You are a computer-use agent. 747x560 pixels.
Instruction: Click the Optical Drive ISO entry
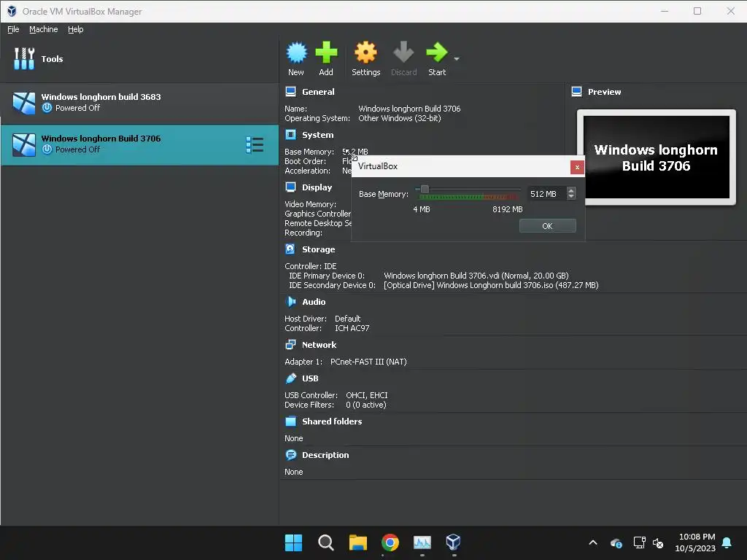[491, 285]
